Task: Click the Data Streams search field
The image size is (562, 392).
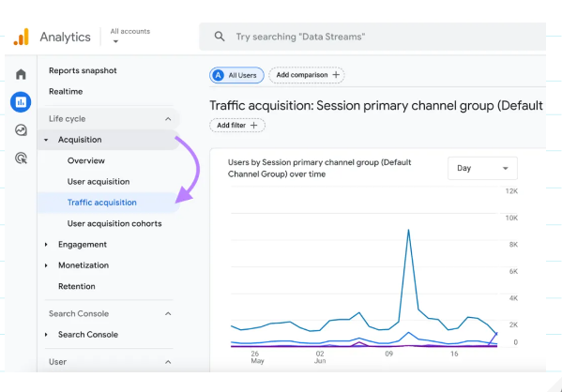Action: [372, 37]
